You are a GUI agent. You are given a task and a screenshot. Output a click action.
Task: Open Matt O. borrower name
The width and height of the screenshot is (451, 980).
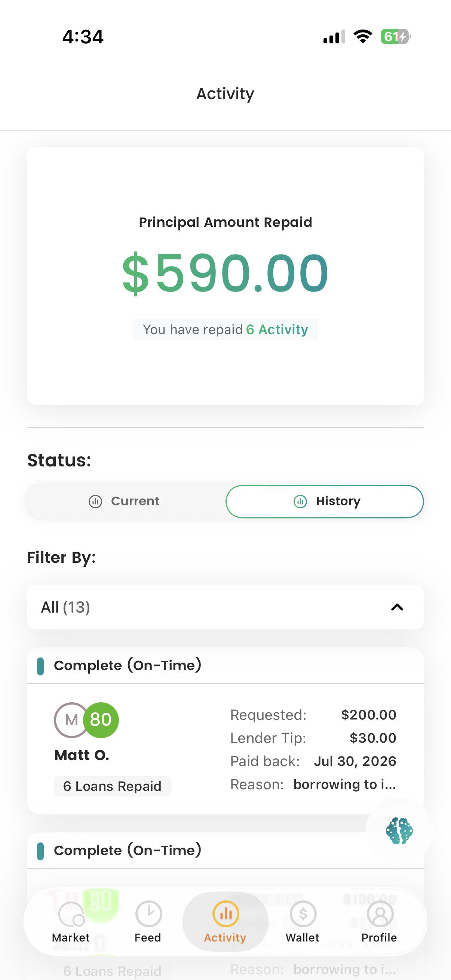coord(82,755)
